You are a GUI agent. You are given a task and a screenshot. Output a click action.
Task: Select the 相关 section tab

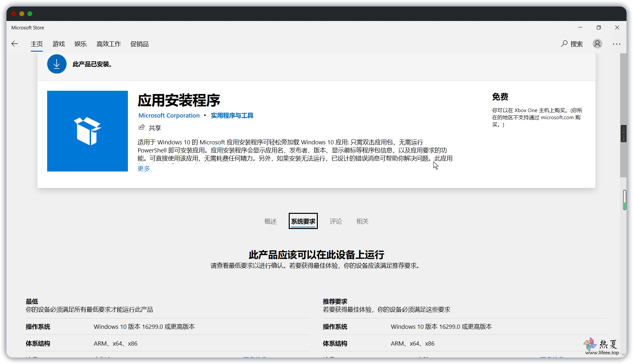(363, 221)
